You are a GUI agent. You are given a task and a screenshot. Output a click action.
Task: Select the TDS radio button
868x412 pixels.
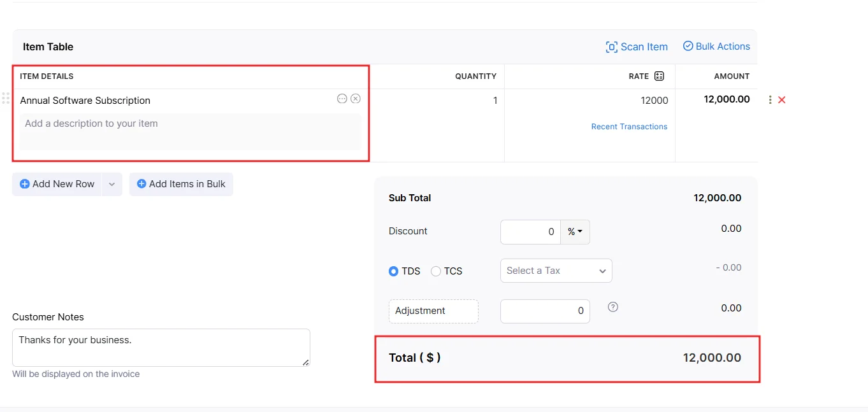393,271
